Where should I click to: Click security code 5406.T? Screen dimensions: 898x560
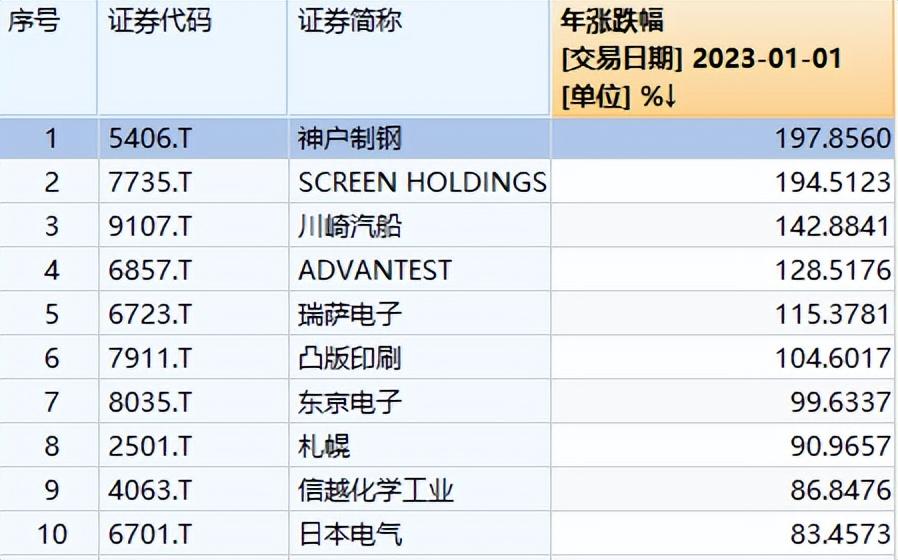coord(150,138)
